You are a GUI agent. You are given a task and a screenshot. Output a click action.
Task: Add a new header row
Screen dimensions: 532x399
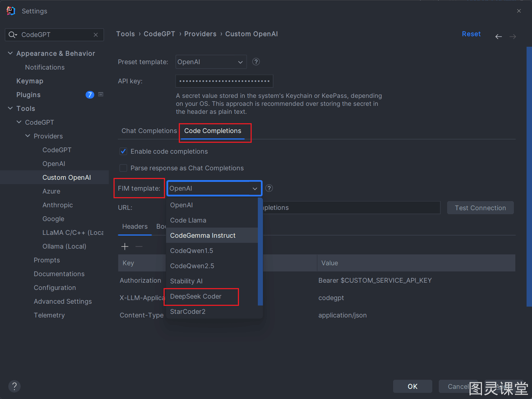pyautogui.click(x=125, y=246)
